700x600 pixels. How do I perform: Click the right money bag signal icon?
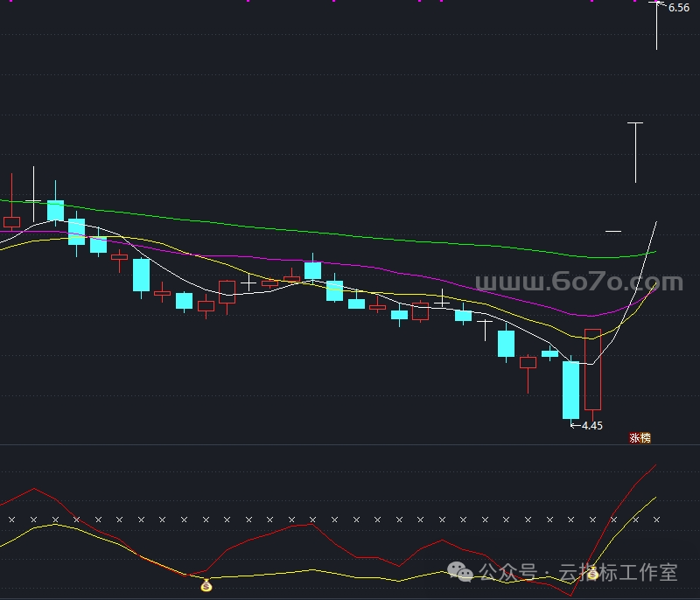592,574
